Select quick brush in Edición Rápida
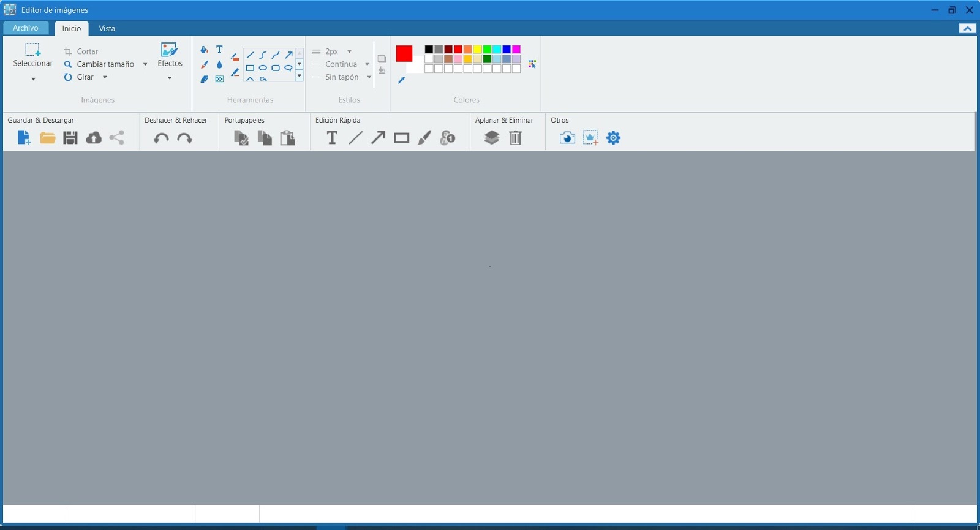 point(424,138)
